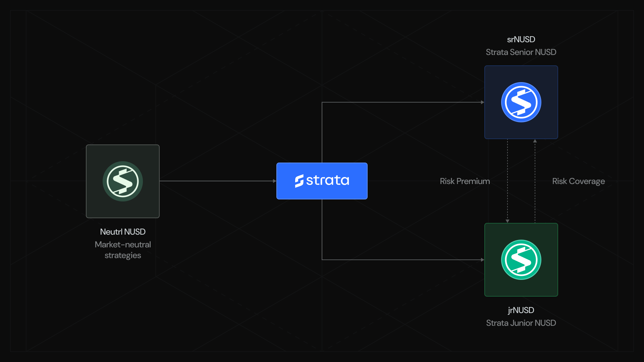This screenshot has height=362, width=644.
Task: Click the dark green Neutrl NUSD box border
Action: (87, 201)
